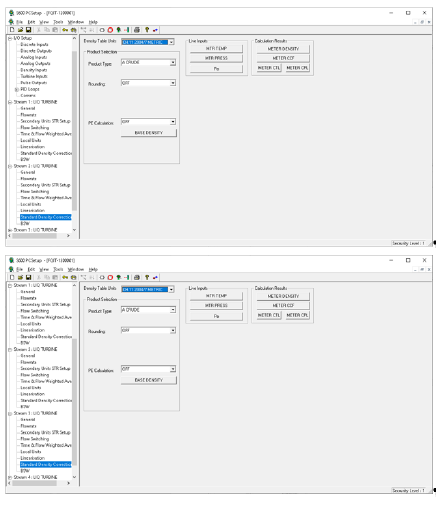Click the red arrow green bar icon, upper window
Viewport: 439px width, 507px height.
127,30
